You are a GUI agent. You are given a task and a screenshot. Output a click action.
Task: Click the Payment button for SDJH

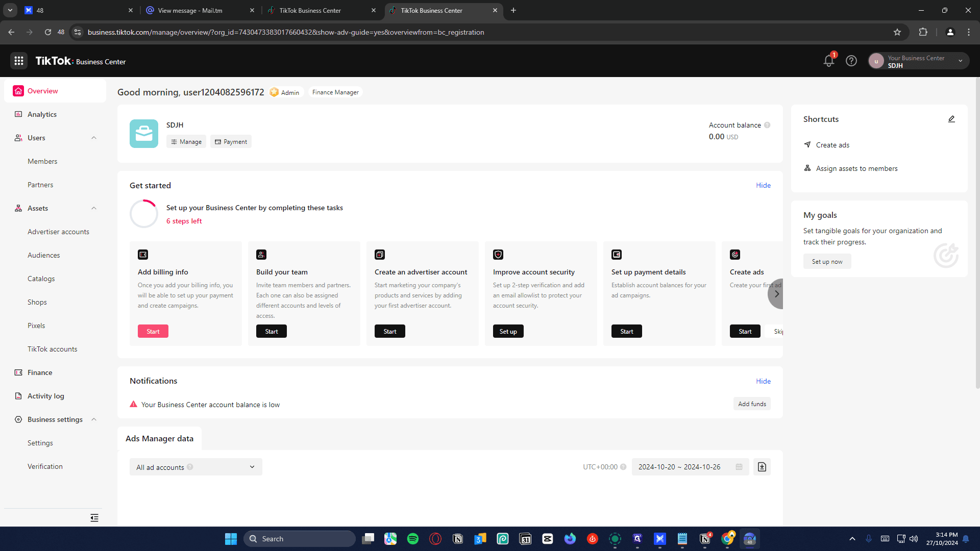pyautogui.click(x=231, y=141)
